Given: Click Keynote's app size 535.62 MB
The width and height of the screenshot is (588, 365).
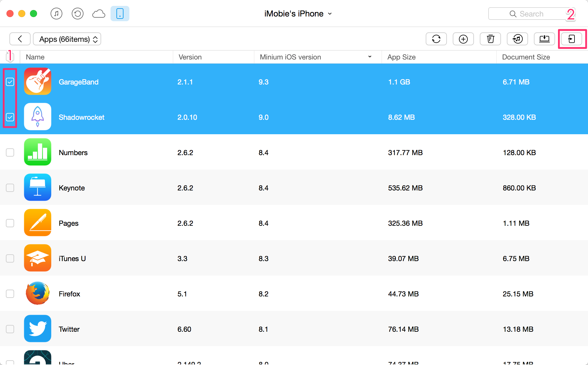Looking at the screenshot, I should point(405,188).
